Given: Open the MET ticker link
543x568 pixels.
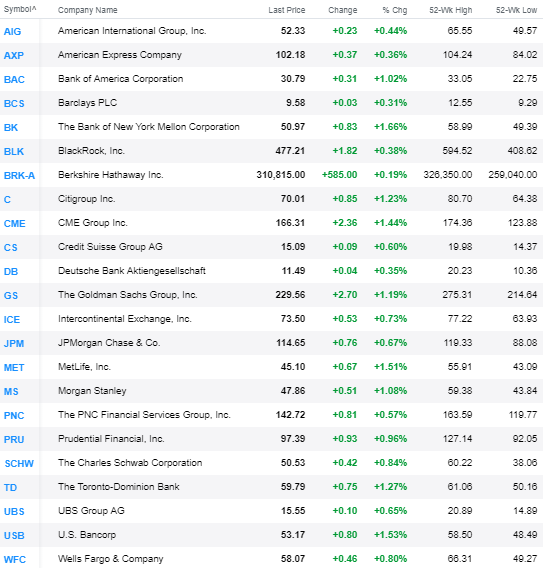Looking at the screenshot, I should pyautogui.click(x=14, y=367).
